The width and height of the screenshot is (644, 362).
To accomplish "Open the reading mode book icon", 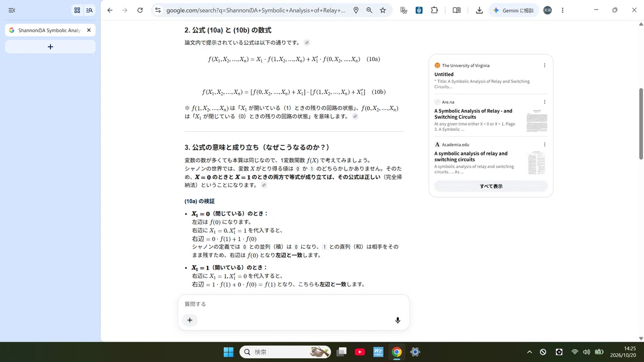I will [x=457, y=10].
